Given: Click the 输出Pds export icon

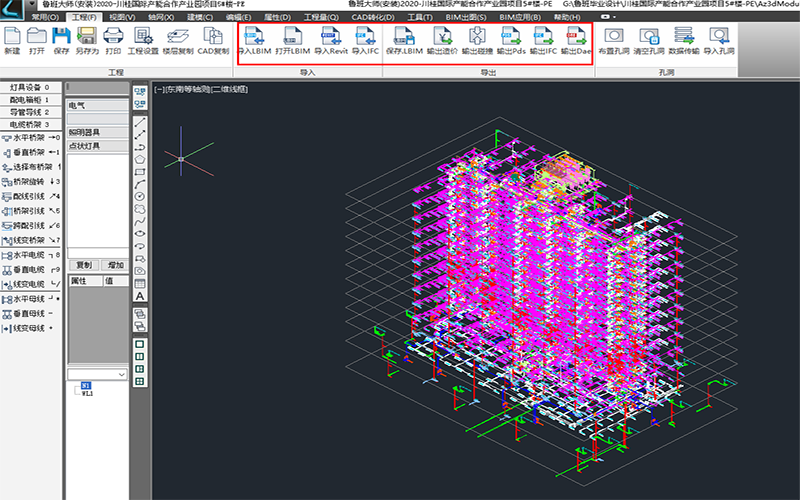Looking at the screenshot, I should tap(511, 41).
